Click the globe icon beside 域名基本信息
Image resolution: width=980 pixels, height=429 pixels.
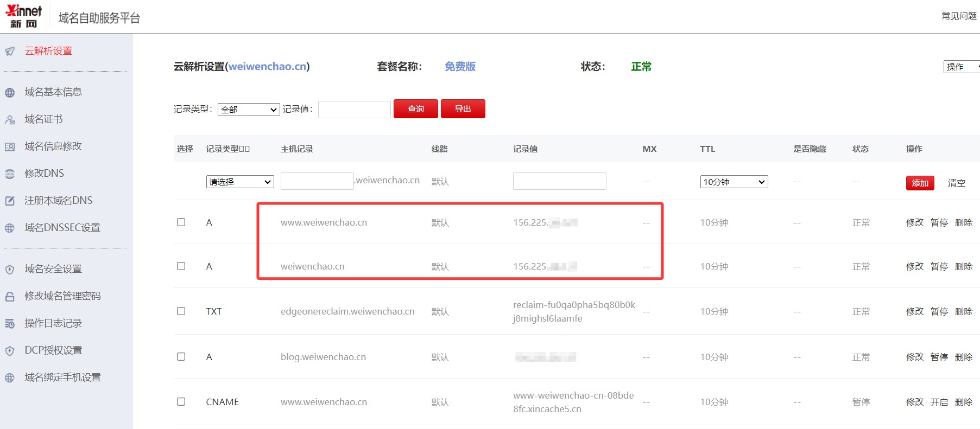[10, 93]
